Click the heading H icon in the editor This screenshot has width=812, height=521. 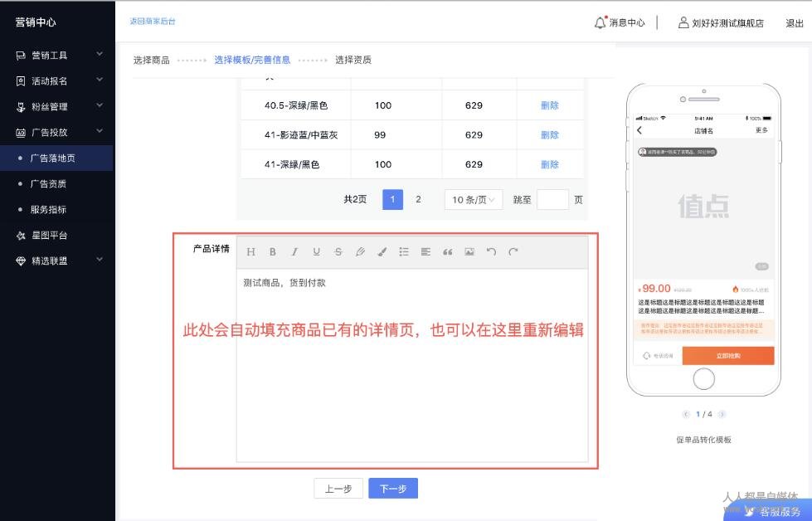coord(250,252)
